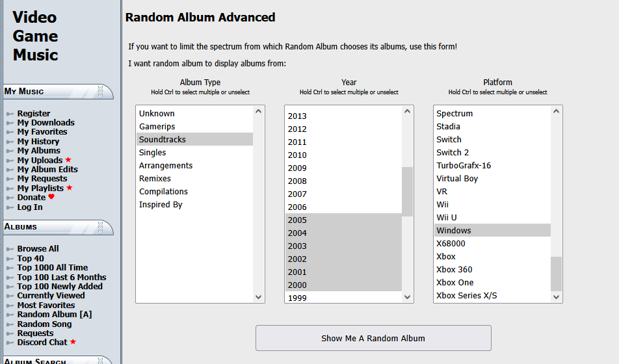Go to the Register page

pyautogui.click(x=33, y=113)
